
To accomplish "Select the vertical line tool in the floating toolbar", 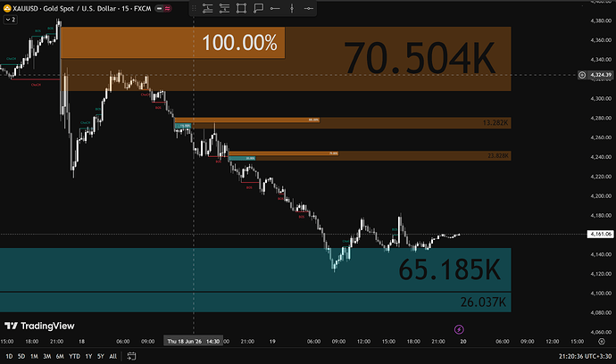I will click(292, 8).
